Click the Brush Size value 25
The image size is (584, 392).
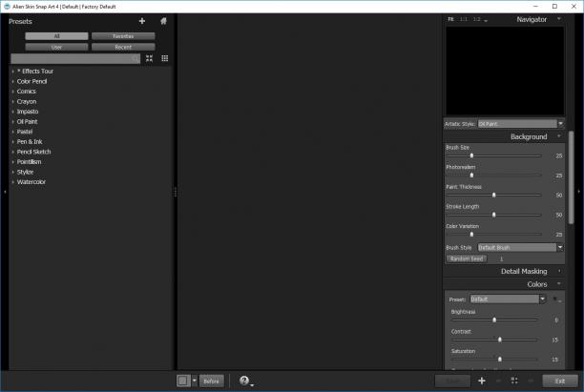click(x=558, y=156)
